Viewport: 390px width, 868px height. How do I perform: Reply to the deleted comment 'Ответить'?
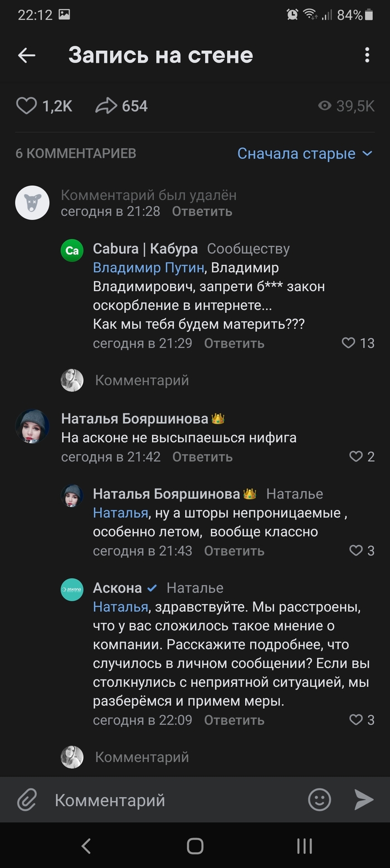pyautogui.click(x=202, y=211)
